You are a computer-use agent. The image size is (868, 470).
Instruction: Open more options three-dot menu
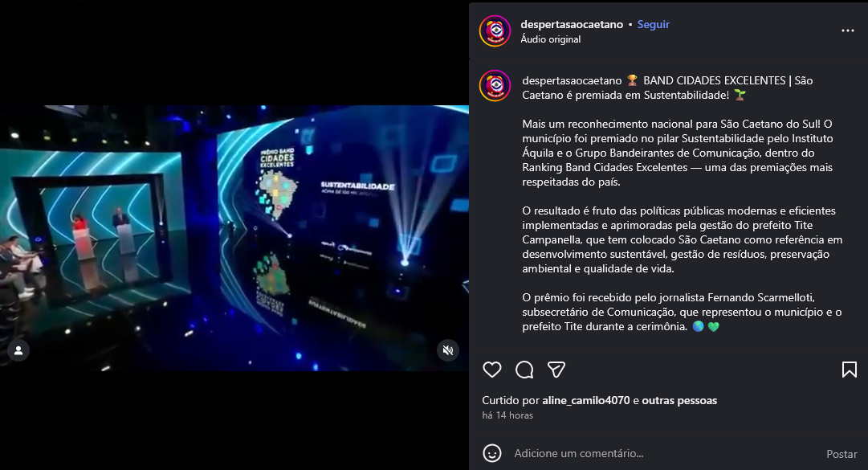pyautogui.click(x=847, y=31)
